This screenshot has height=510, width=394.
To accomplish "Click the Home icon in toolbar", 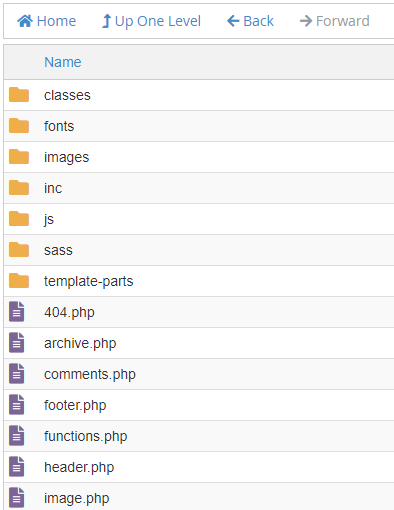I will click(x=25, y=21).
